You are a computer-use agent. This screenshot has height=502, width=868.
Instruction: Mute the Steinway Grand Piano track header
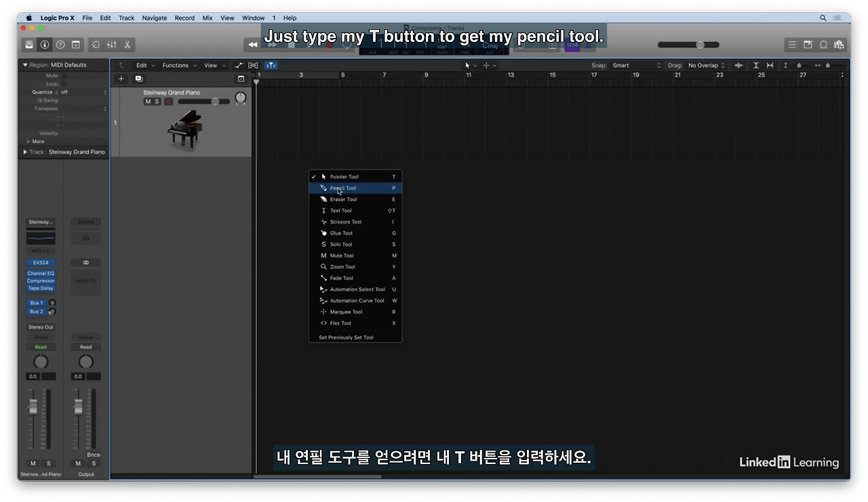tap(148, 102)
